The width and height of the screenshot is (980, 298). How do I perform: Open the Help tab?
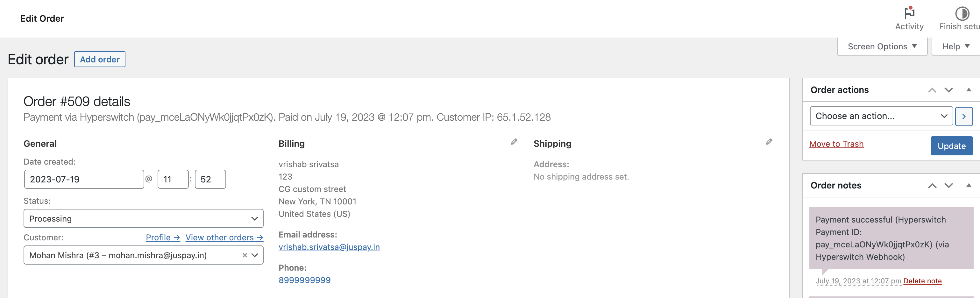click(955, 46)
